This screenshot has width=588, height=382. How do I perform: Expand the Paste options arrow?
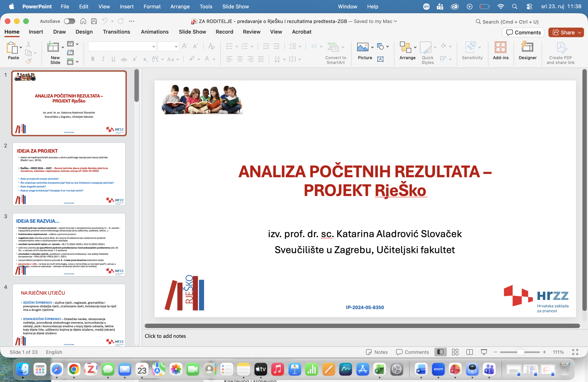coord(21,47)
